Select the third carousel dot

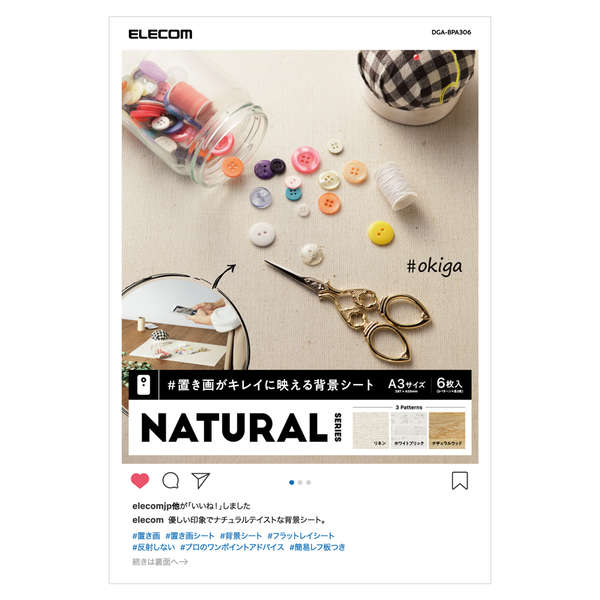coord(308,483)
